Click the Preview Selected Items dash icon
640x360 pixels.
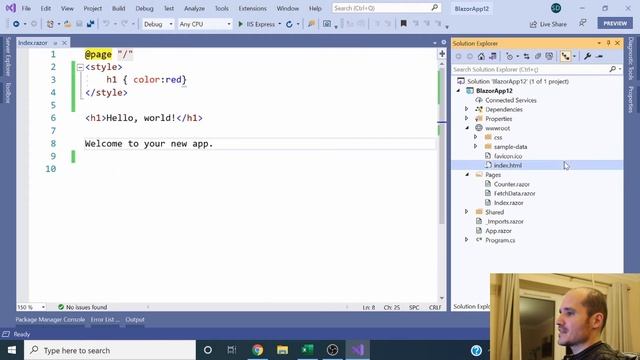point(600,56)
